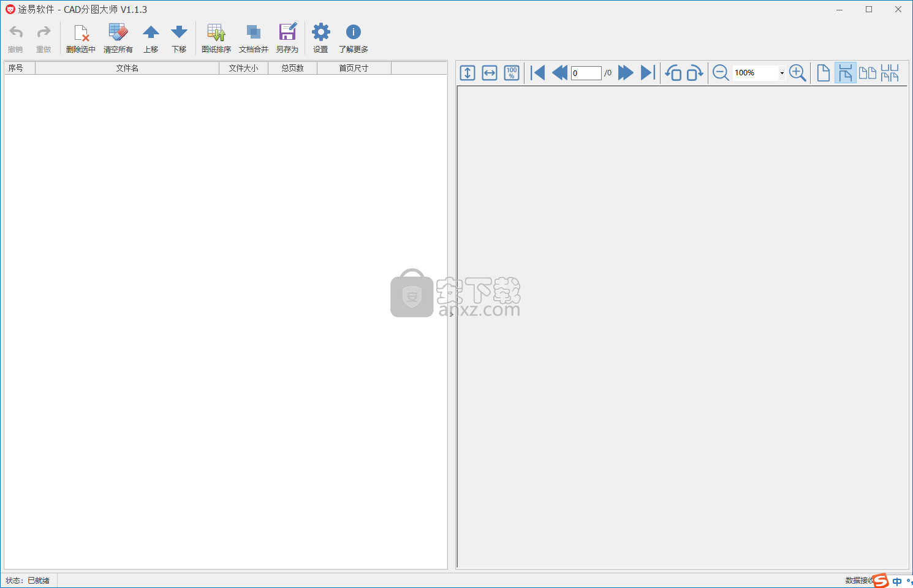Fit page to height in preview toolbar

(468, 73)
